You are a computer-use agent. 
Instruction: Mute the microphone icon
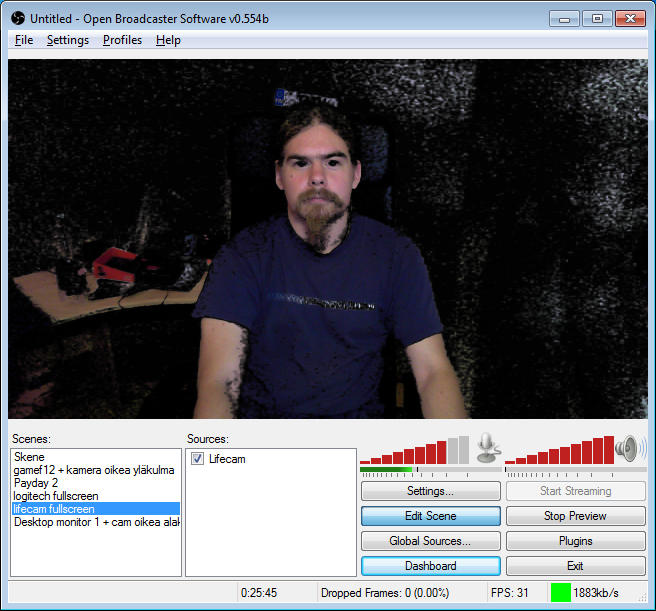[487, 448]
